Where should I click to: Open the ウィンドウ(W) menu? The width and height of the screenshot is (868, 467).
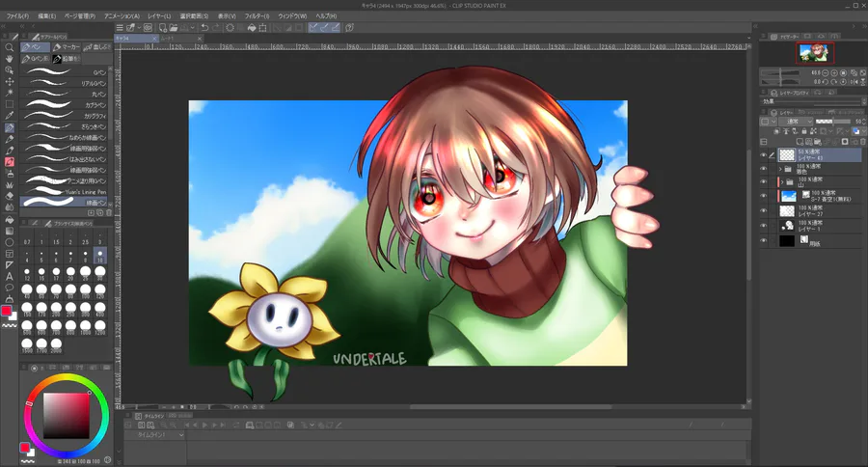[x=292, y=16]
